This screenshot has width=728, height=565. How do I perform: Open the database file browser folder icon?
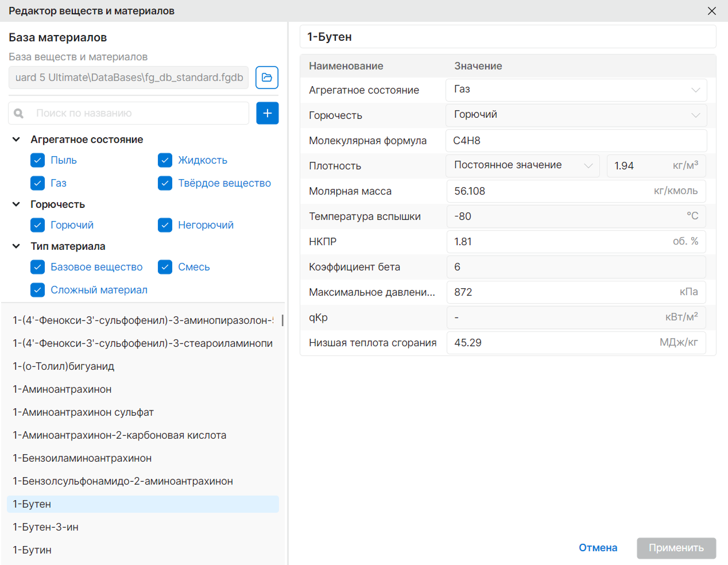click(267, 78)
